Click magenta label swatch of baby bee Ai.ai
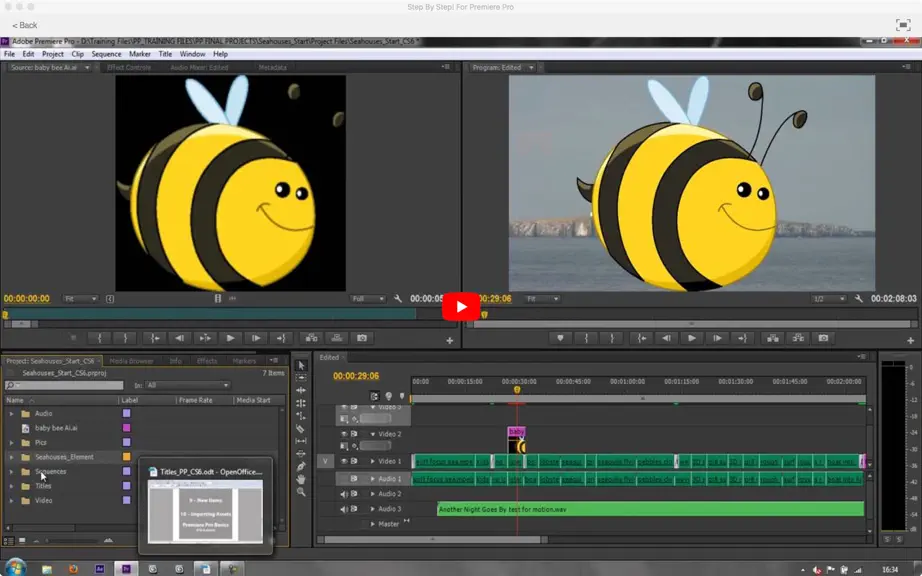The width and height of the screenshot is (922, 576). (x=126, y=428)
